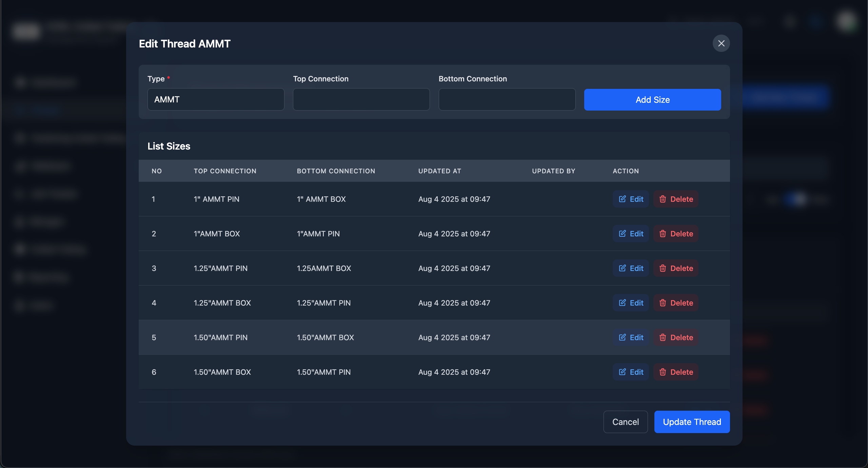This screenshot has height=468, width=868.
Task: Edit the row 6 1.50"AMMT BOX entry
Action: (x=631, y=372)
